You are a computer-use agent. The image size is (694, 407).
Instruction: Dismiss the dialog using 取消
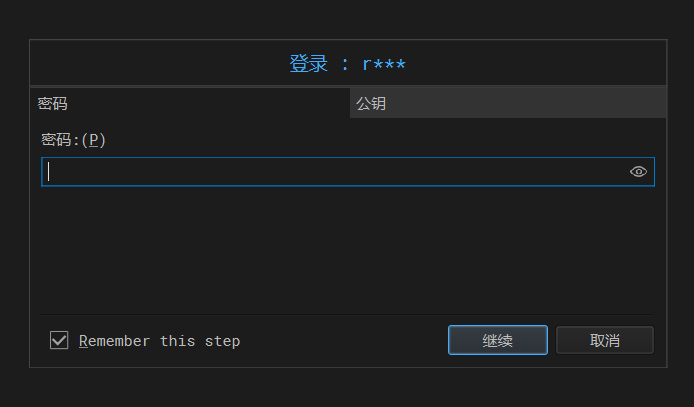click(x=605, y=340)
